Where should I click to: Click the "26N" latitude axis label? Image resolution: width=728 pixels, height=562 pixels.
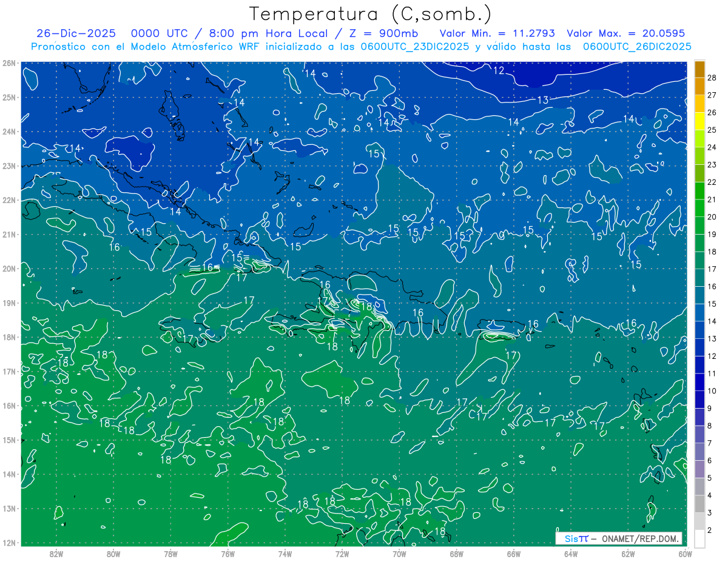[8, 63]
